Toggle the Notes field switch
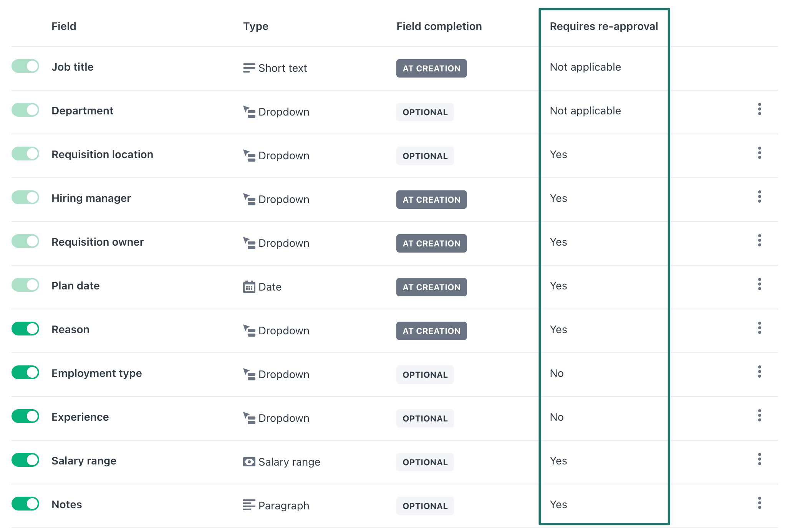Image resolution: width=785 pixels, height=532 pixels. 25,503
